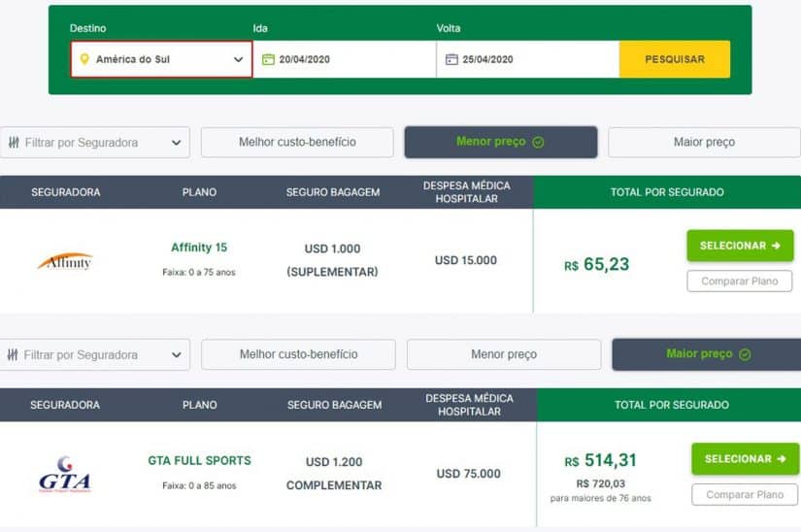
Task: Click the checkmark icon on upper Menor preço
Action: 538,143
